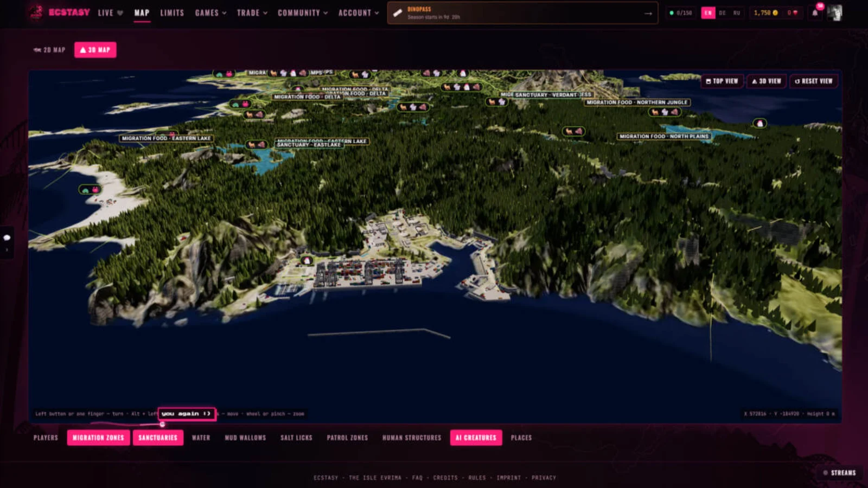Switch to the 2D Map tab
This screenshot has width=868, height=488.
(49, 50)
